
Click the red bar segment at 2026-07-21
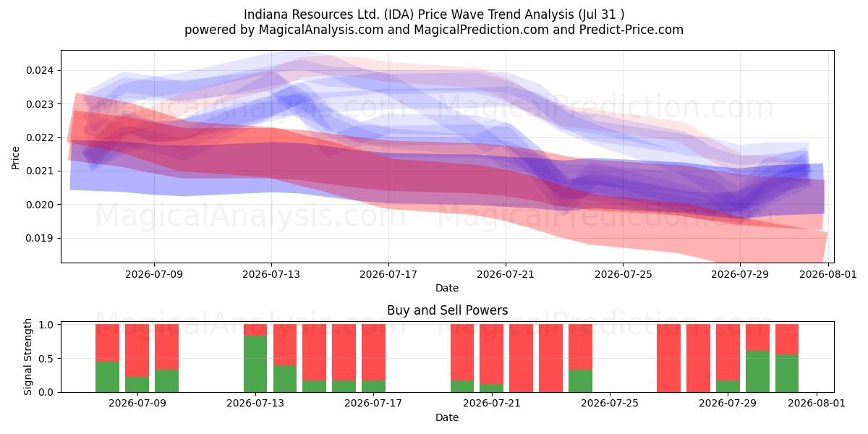tap(492, 354)
